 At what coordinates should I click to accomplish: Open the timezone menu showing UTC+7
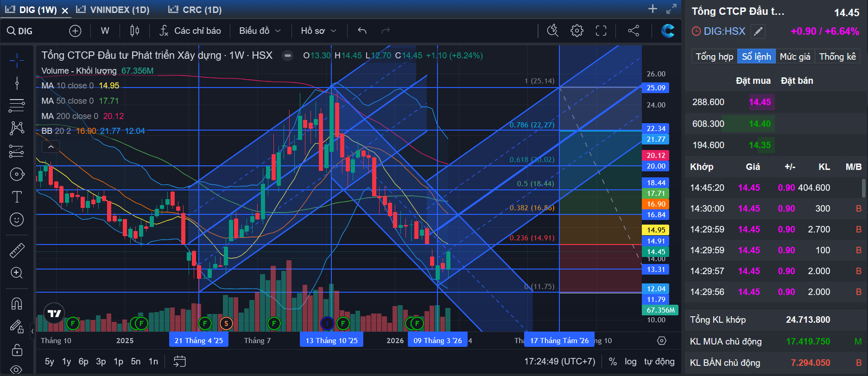click(x=560, y=362)
